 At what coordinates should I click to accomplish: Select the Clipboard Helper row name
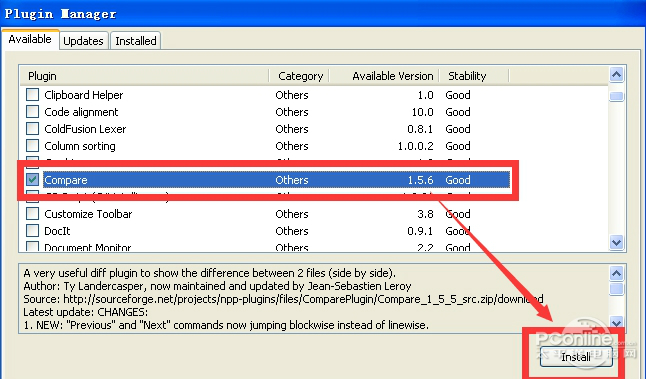[84, 95]
